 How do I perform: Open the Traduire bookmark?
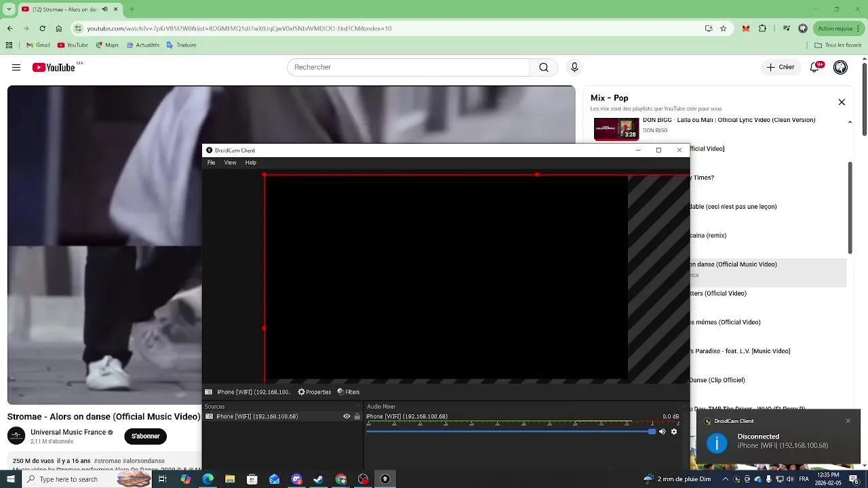[181, 45]
